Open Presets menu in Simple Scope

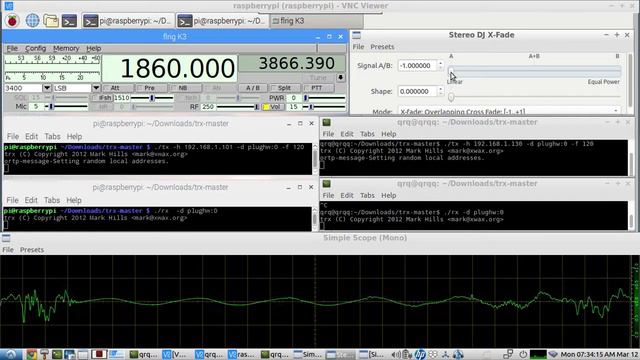pyautogui.click(x=32, y=249)
